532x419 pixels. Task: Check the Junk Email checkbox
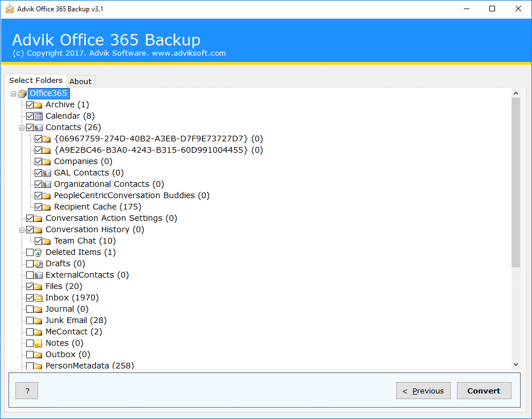[x=30, y=321]
